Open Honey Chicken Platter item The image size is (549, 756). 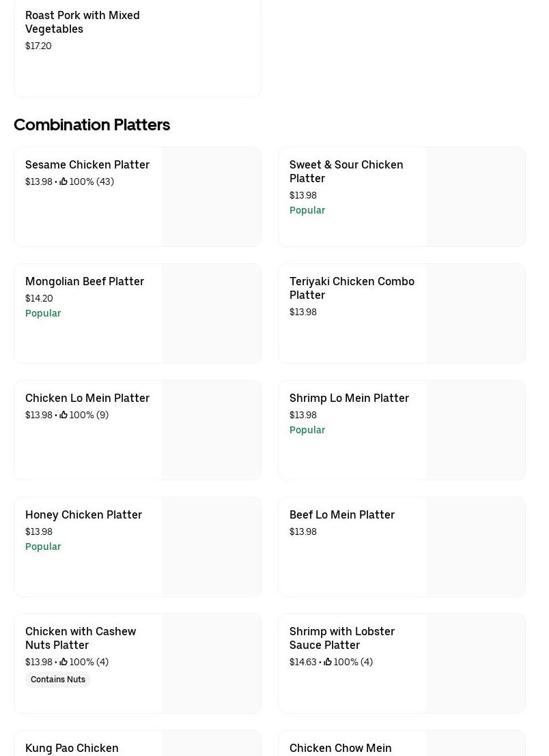point(83,514)
